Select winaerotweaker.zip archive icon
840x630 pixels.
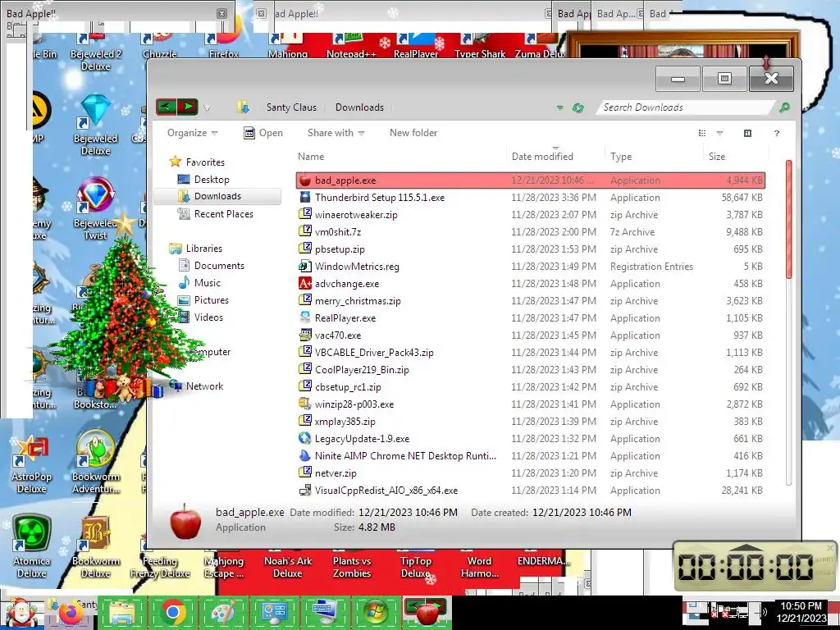click(305, 214)
